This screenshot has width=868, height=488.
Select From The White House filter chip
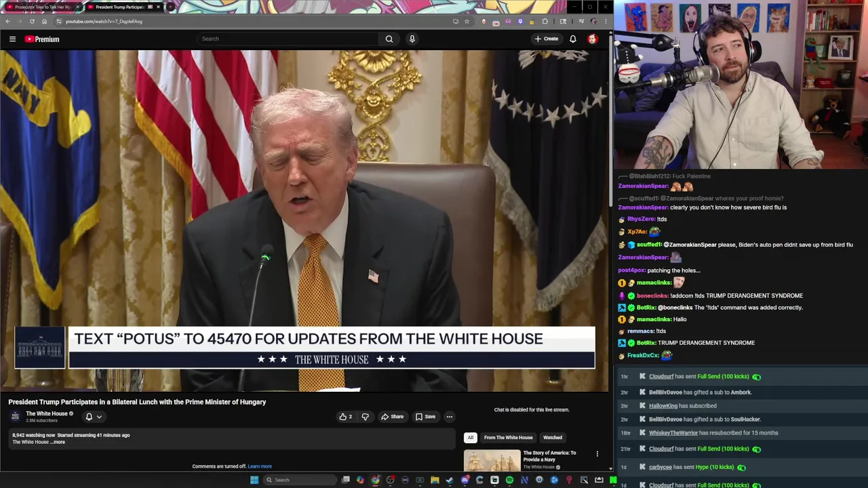(508, 438)
